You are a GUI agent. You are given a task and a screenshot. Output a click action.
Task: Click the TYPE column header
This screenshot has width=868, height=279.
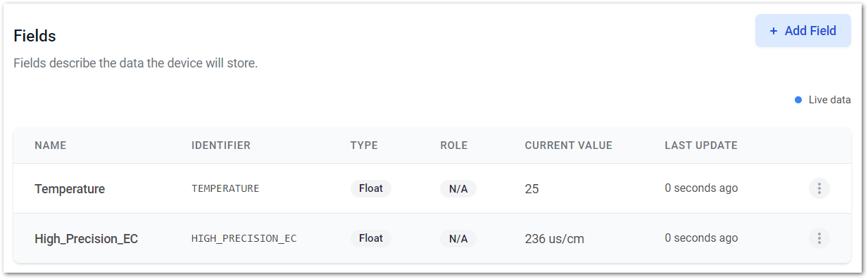[364, 145]
